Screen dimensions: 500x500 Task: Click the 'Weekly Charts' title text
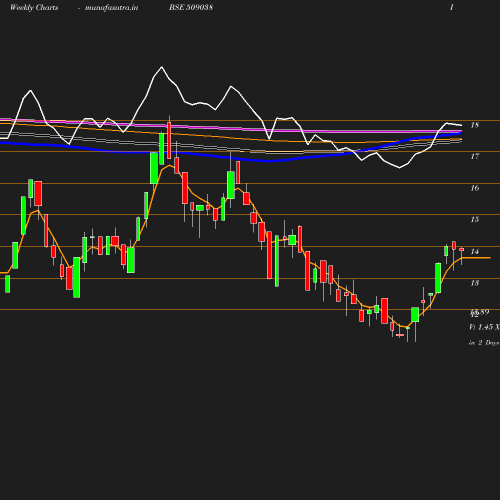click(x=34, y=8)
